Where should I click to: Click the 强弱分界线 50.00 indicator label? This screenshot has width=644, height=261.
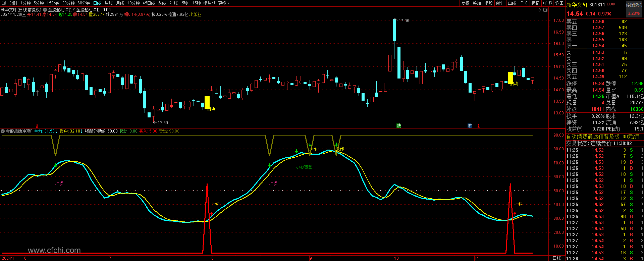[101, 131]
